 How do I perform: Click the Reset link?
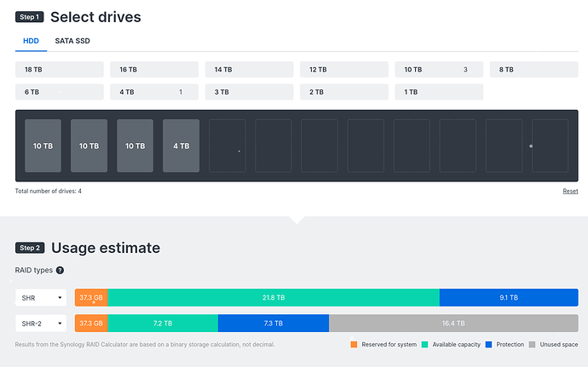tap(570, 192)
